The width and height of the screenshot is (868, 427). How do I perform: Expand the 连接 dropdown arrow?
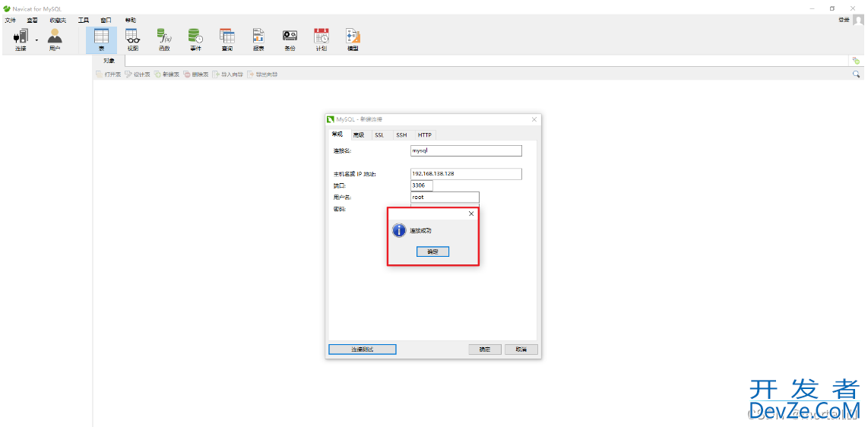[x=36, y=40]
